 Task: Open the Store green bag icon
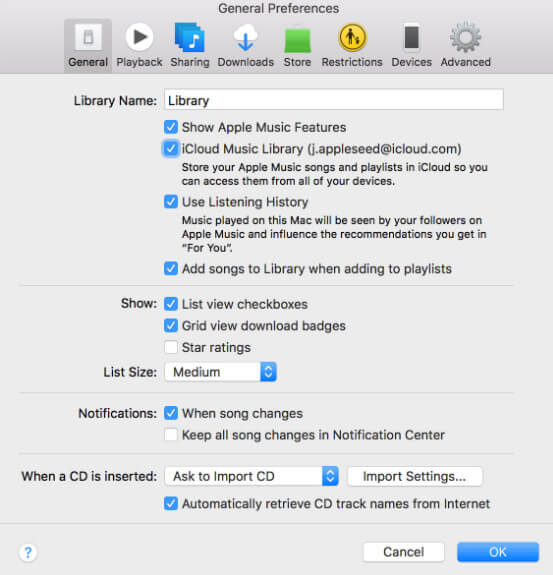(x=297, y=39)
